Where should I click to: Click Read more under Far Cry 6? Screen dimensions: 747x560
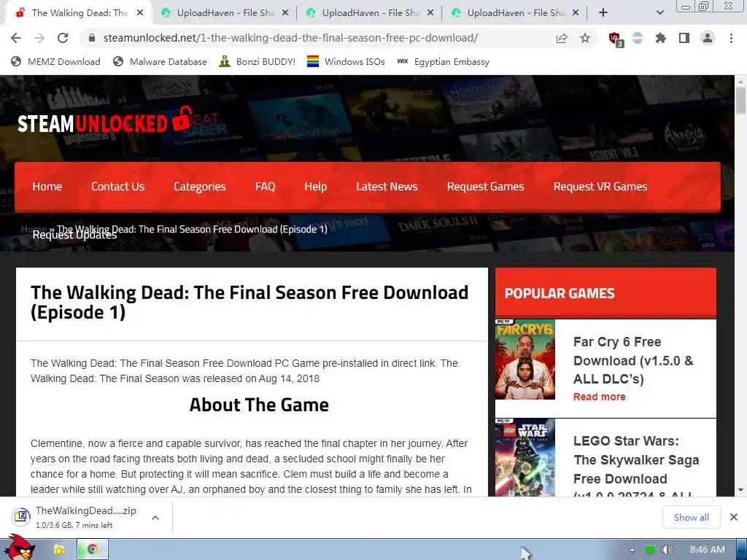(x=600, y=397)
